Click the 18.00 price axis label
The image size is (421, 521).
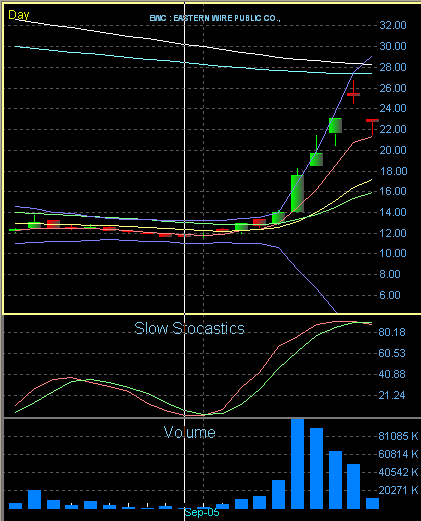[x=393, y=171]
